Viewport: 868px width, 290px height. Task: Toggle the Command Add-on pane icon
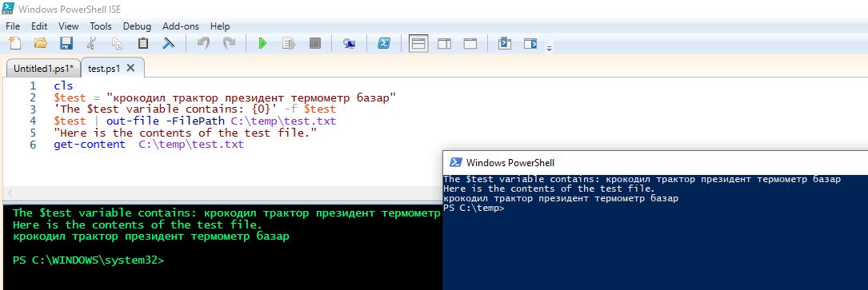click(530, 43)
